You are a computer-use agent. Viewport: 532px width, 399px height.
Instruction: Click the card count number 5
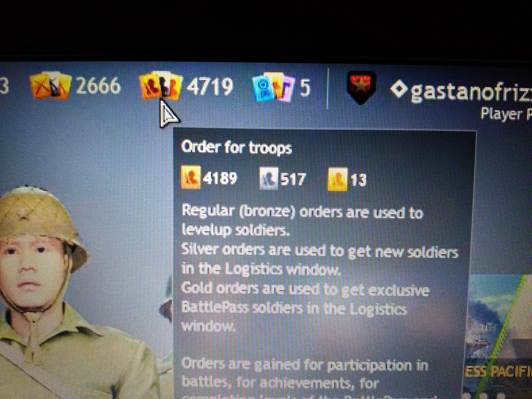point(305,88)
